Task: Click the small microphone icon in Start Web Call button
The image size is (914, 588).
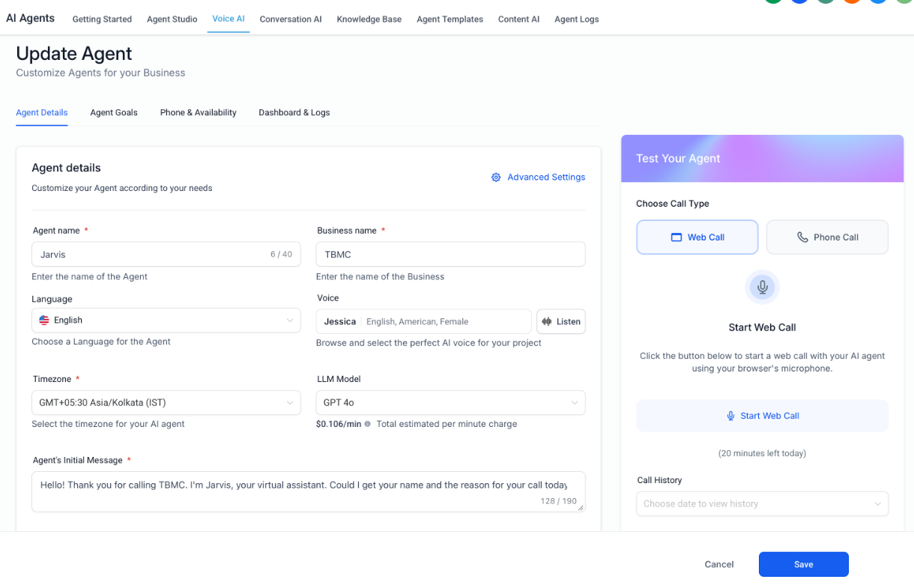Action: 730,416
